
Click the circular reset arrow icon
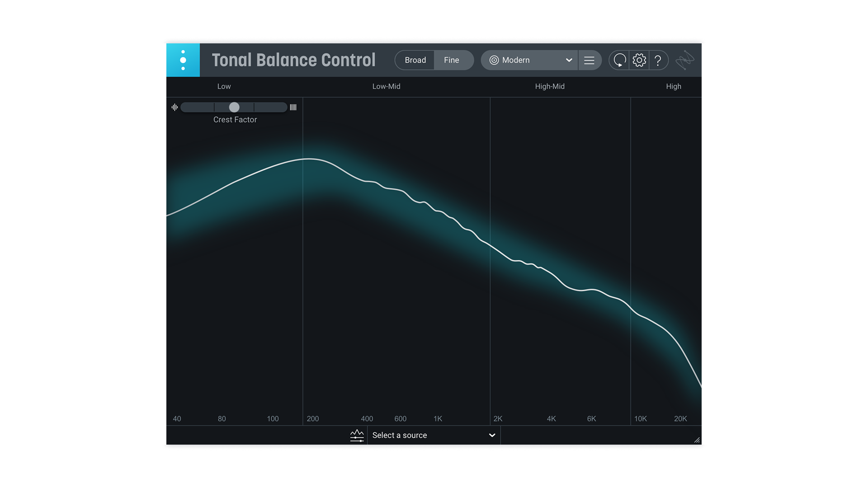pyautogui.click(x=620, y=60)
